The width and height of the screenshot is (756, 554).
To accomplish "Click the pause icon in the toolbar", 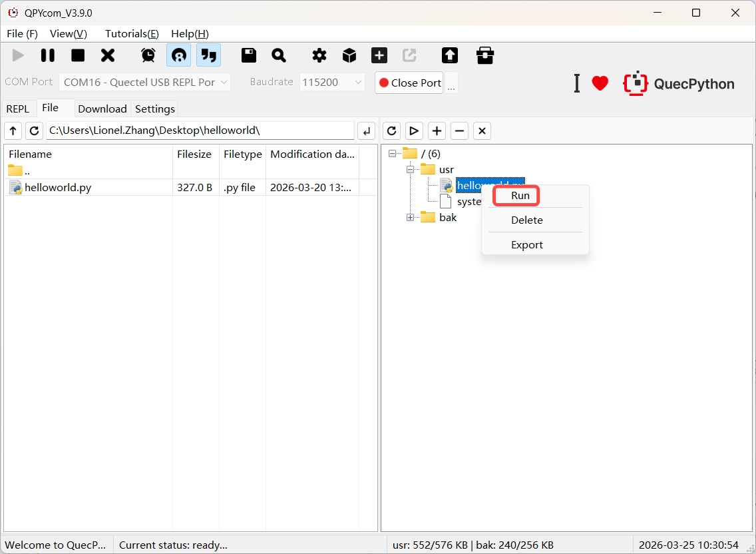I will (x=48, y=55).
